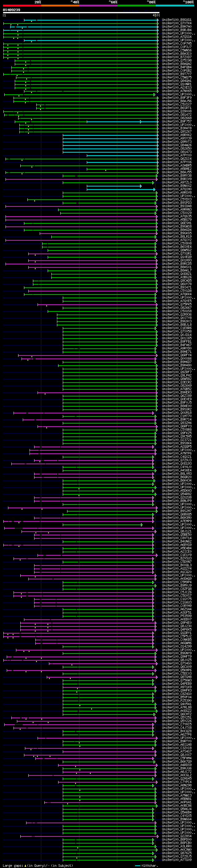Select hit label UniRef100_B9RTY0
The height and width of the screenshot is (868, 197).
coord(176,741)
